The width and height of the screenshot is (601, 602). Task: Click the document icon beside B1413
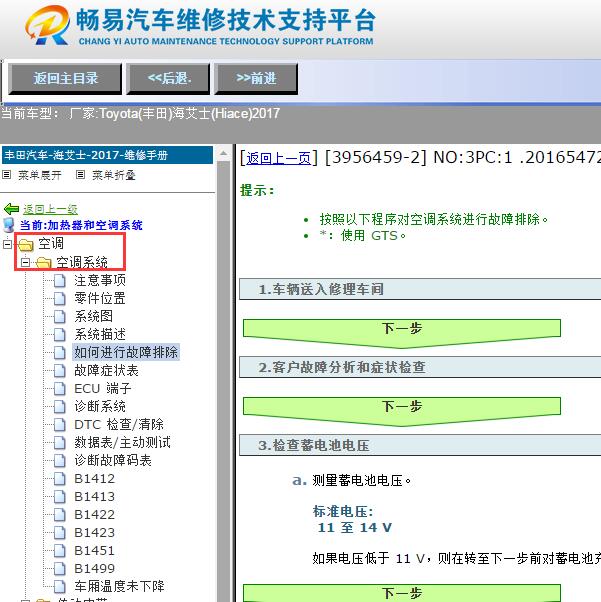point(60,496)
